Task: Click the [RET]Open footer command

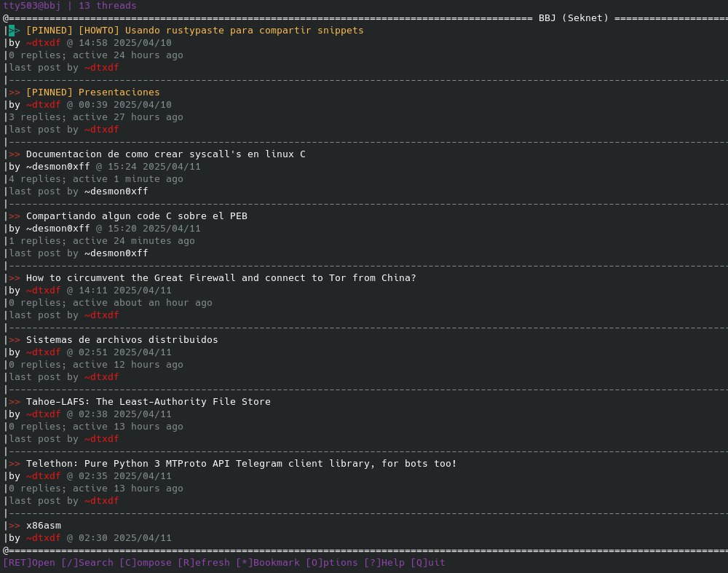Action: click(29, 562)
